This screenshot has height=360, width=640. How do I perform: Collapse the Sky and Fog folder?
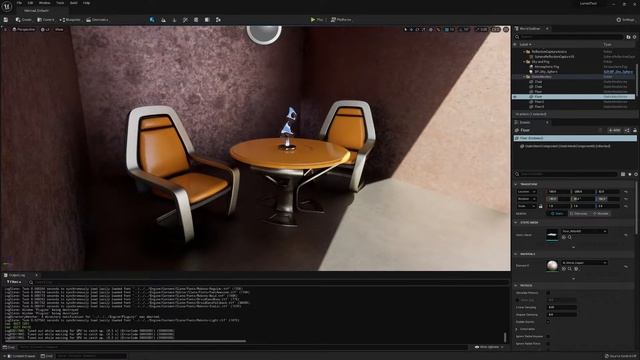click(x=524, y=62)
